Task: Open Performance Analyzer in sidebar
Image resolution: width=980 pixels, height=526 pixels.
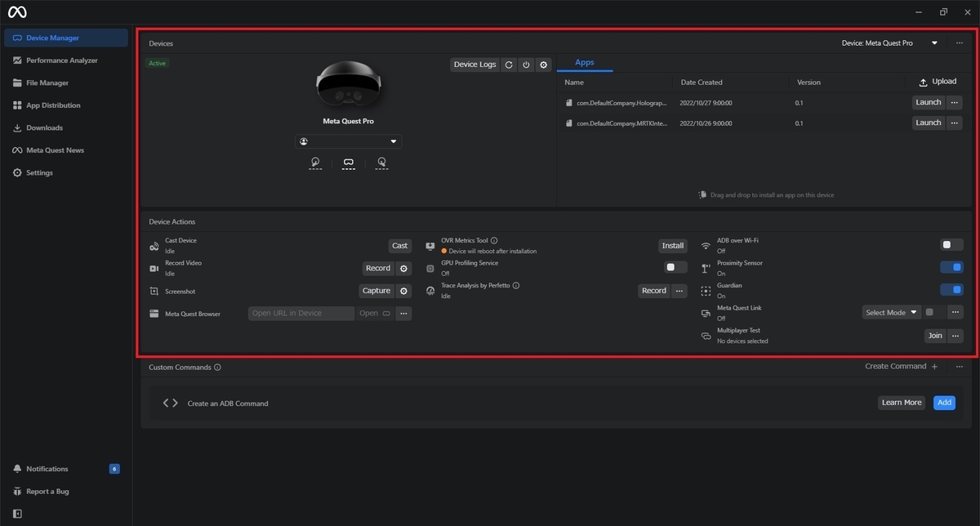Action: (66, 60)
